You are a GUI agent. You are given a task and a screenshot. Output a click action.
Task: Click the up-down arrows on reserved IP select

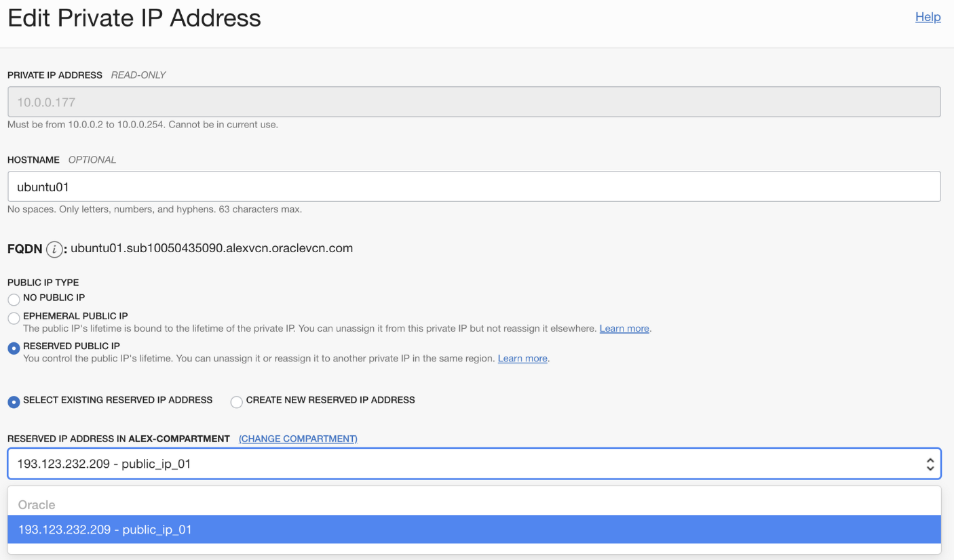[930, 464]
